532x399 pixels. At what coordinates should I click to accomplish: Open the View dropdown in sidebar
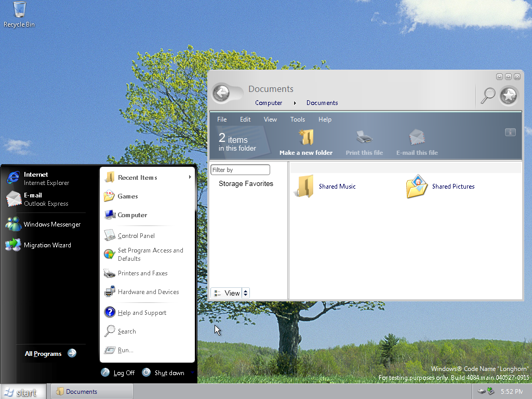(231, 293)
